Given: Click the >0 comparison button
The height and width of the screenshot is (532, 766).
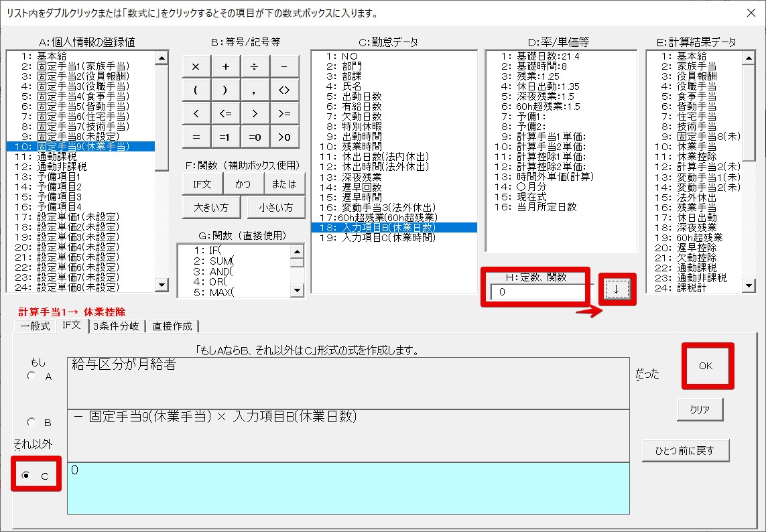Looking at the screenshot, I should tap(285, 137).
